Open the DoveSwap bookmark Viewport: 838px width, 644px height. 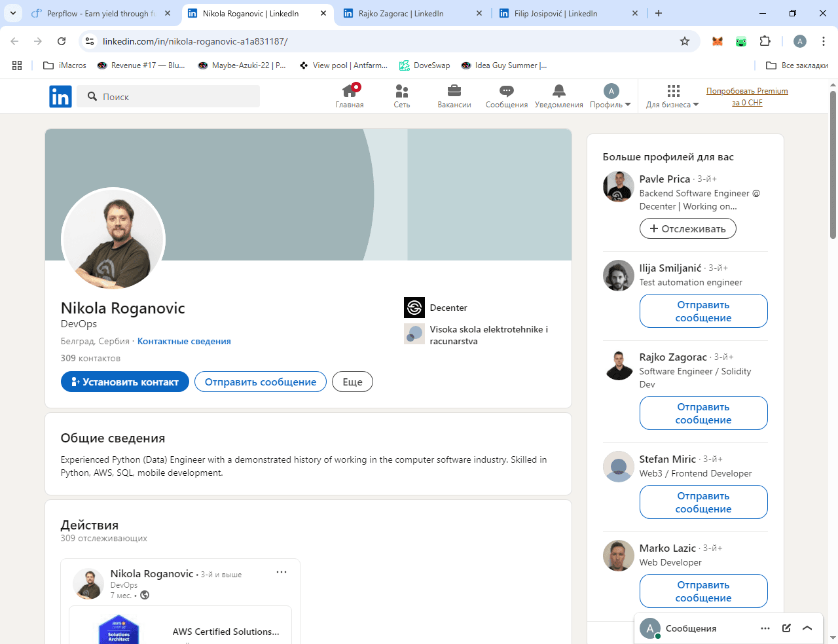click(x=425, y=65)
